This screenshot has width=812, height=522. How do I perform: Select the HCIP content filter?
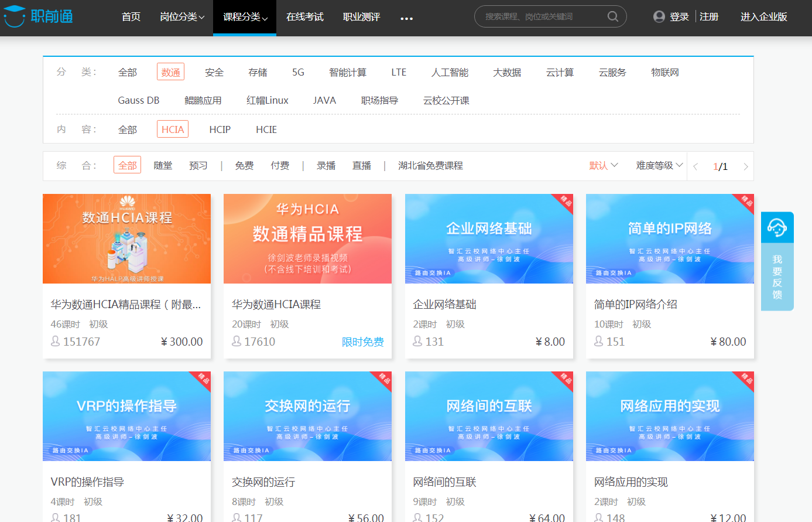pyautogui.click(x=220, y=129)
